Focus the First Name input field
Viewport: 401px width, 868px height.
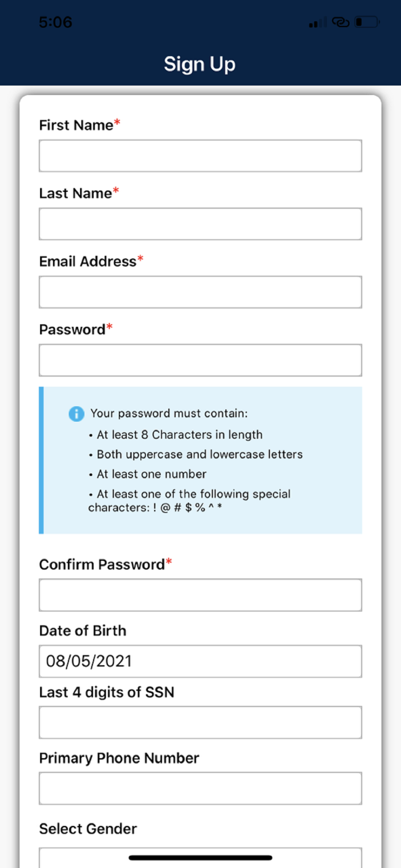[200, 156]
